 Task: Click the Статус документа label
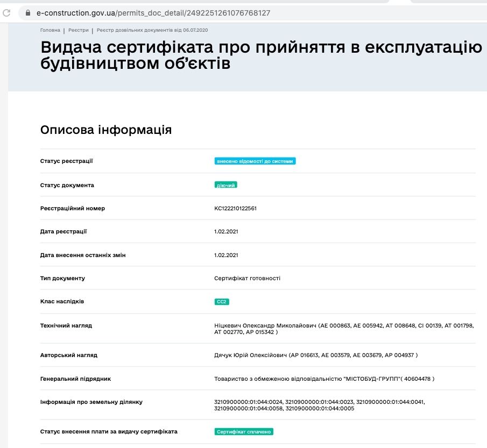67,185
